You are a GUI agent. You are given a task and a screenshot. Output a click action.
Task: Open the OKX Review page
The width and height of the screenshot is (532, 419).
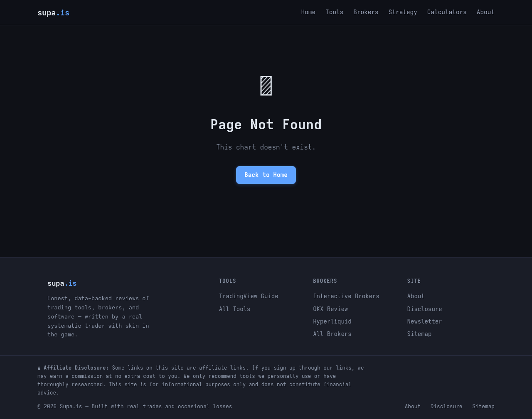coord(330,308)
